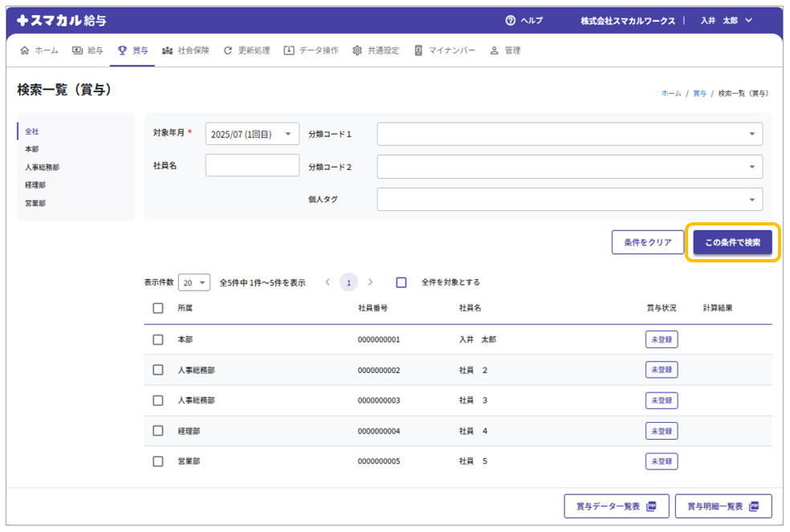The image size is (790, 532).
Task: Tick the checkbox for employee 入井 太郎
Action: tap(158, 339)
